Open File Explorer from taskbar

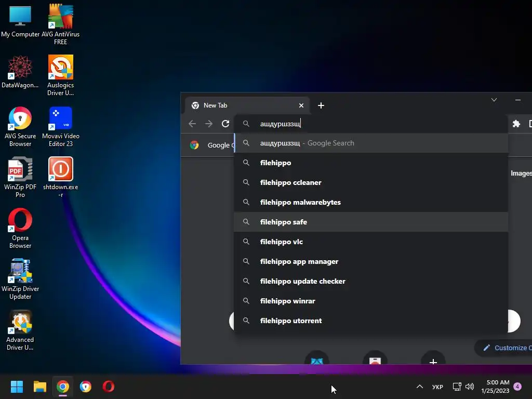point(39,387)
